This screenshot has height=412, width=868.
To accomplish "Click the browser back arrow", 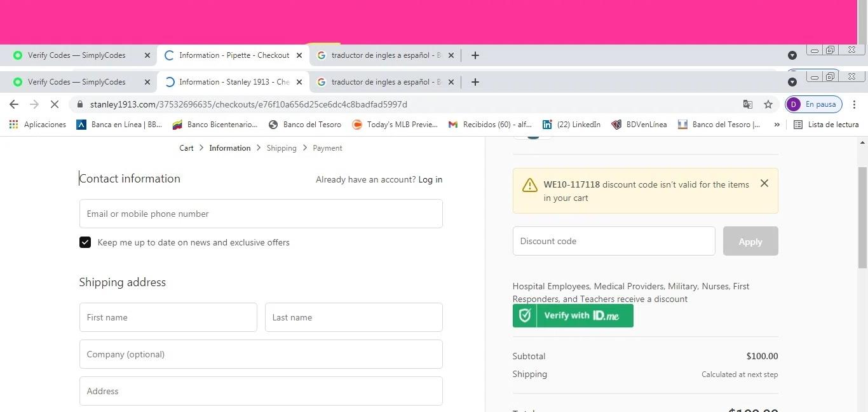I will point(14,104).
